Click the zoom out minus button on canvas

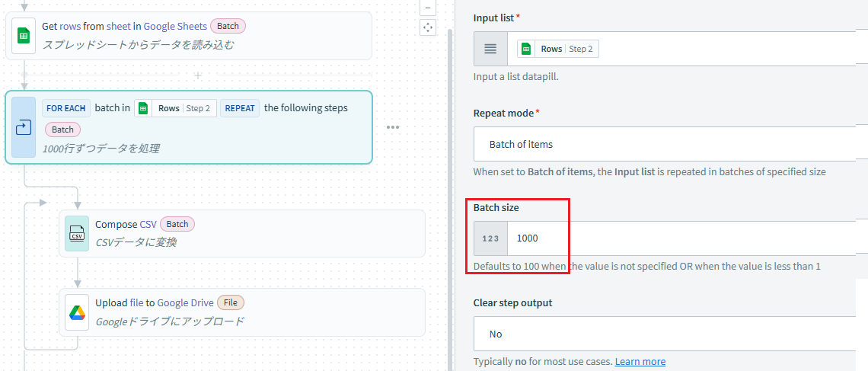pyautogui.click(x=427, y=8)
